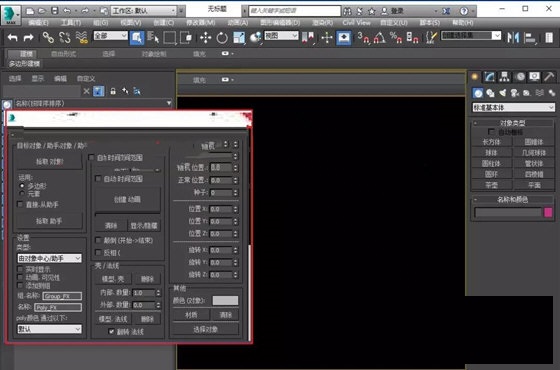
Task: Open the 3ds Max application menu logo
Action: tap(11, 15)
